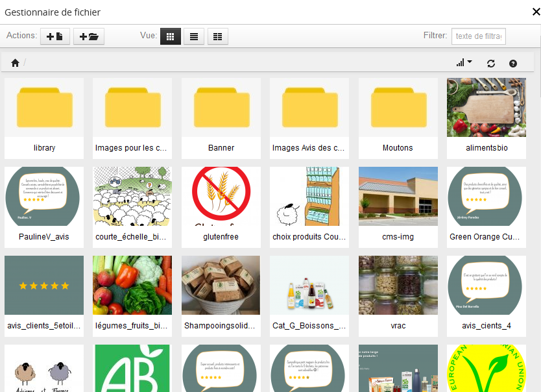Close the Gestionnaire de fichier dialog
The width and height of the screenshot is (541, 392).
tap(536, 12)
